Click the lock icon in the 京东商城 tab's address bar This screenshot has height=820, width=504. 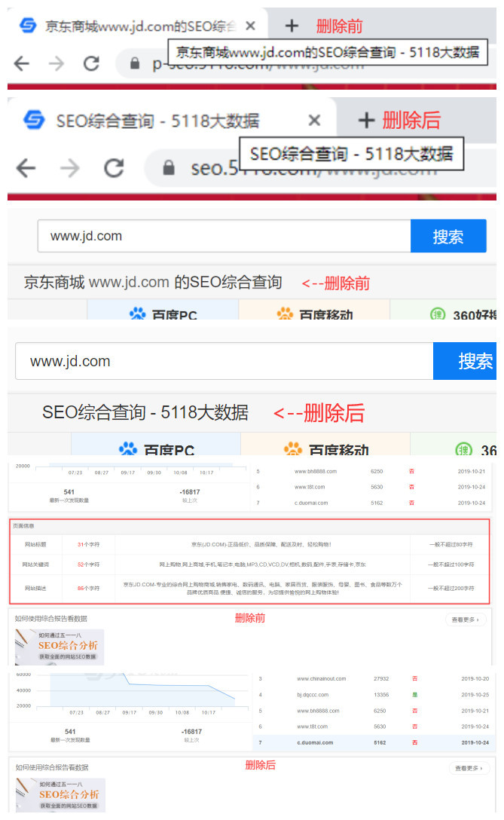point(135,63)
